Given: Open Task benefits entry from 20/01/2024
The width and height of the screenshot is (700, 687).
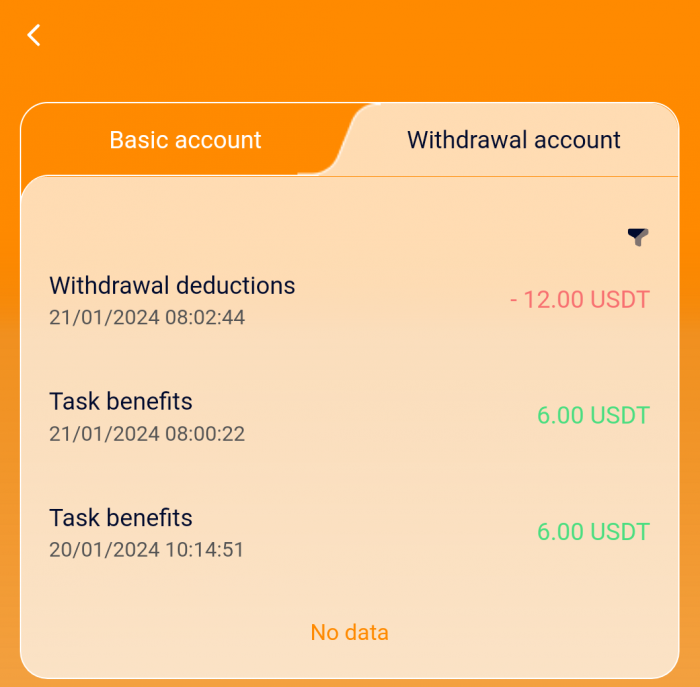Looking at the screenshot, I should click(121, 517).
